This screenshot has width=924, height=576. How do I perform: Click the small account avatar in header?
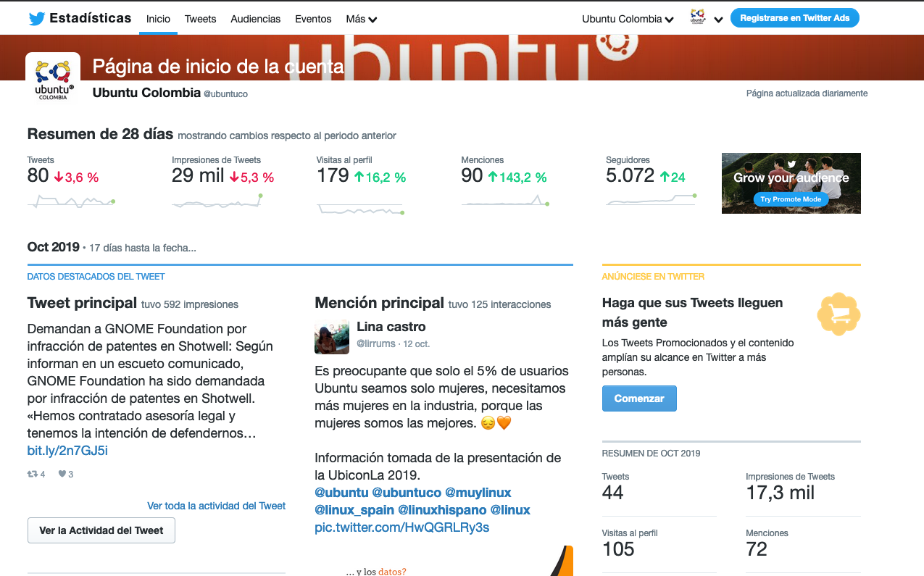coord(697,17)
